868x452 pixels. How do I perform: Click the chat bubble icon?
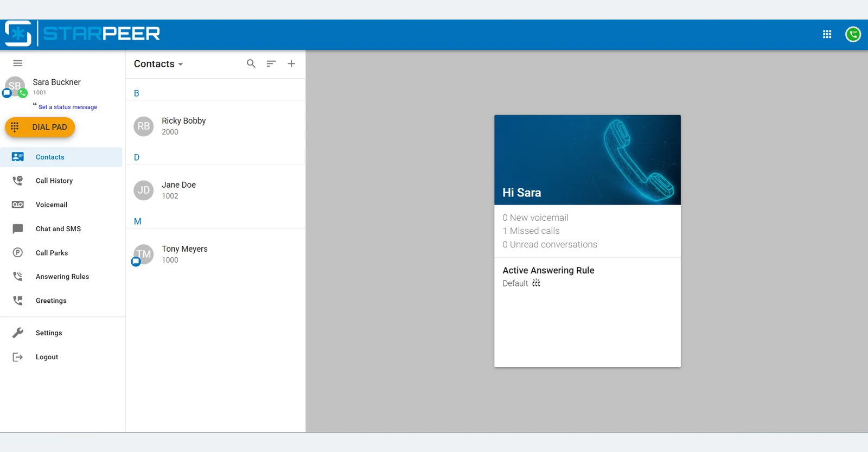[18, 228]
